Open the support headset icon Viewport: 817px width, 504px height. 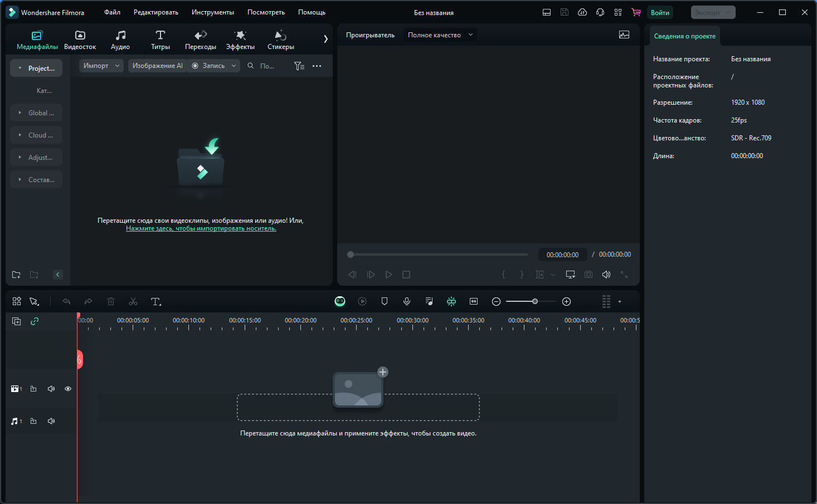click(x=600, y=12)
